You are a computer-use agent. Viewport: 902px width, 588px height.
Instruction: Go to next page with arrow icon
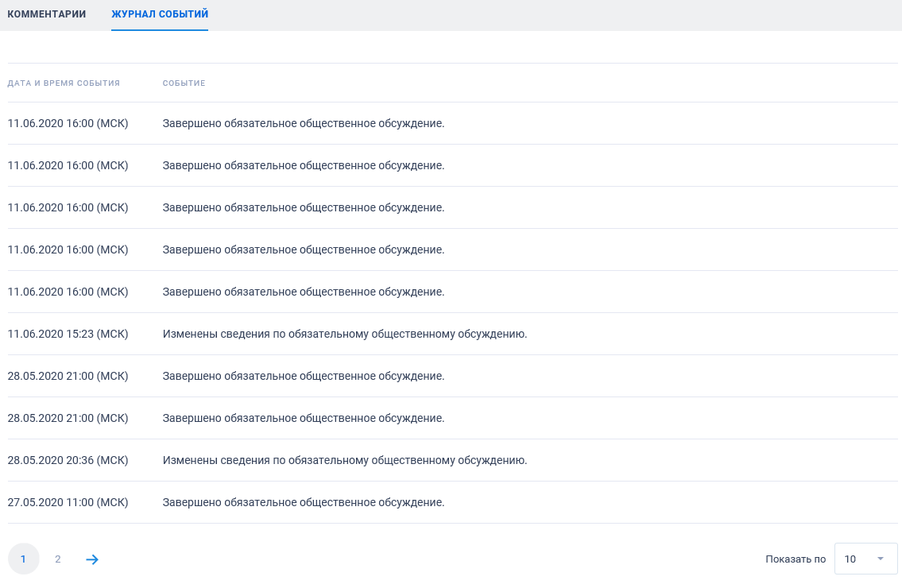pos(92,559)
